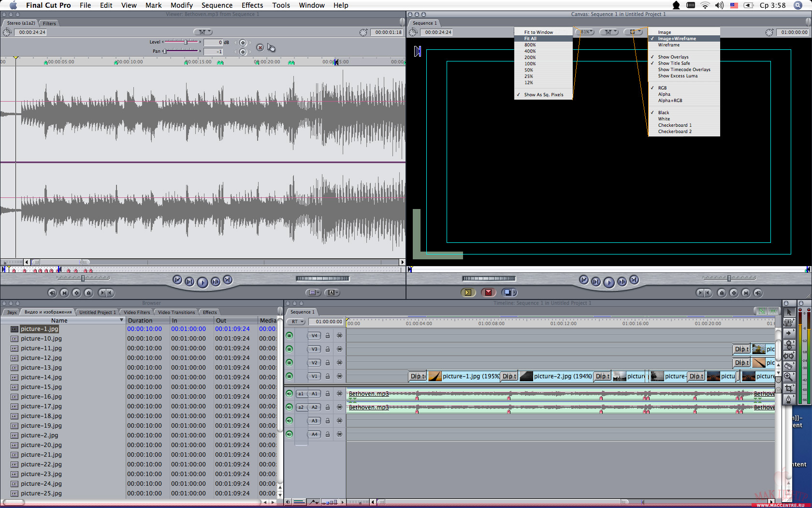Open the Effects menu in menu bar
This screenshot has height=508, width=812.
252,5
